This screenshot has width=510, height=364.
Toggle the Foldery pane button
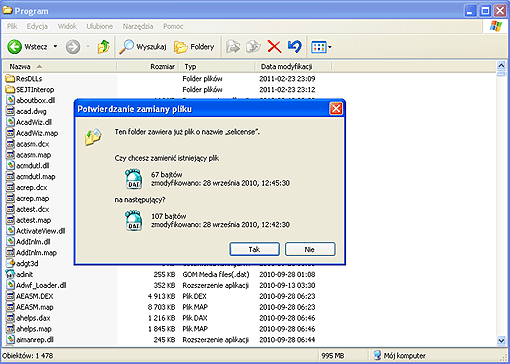194,47
